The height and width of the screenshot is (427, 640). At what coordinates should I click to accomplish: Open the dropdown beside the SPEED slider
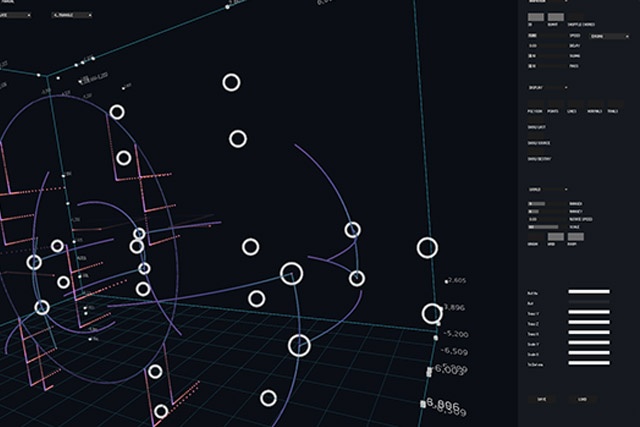[609, 36]
